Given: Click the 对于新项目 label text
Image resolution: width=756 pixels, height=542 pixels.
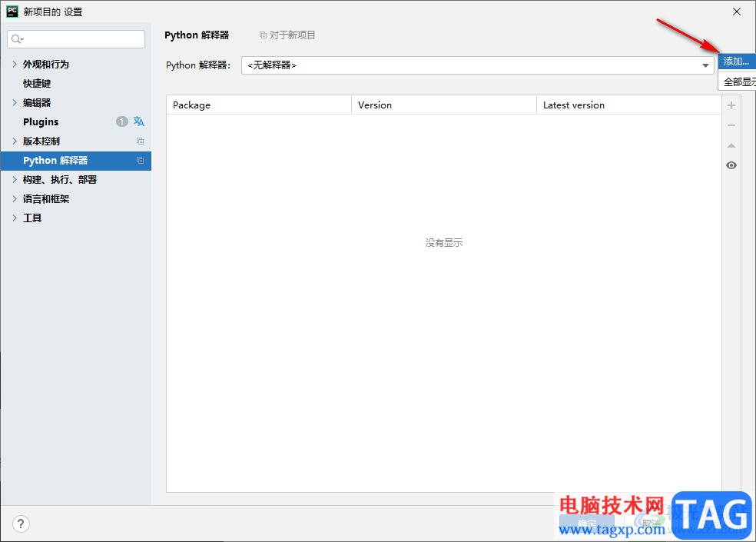Looking at the screenshot, I should (x=292, y=35).
